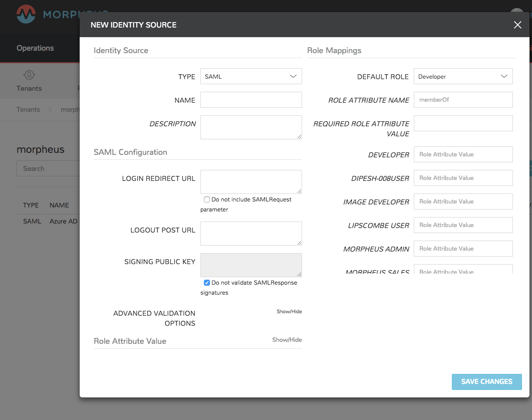Uncheck Do not validate SAMLResponse signatures
Screen dimensions: 532x420
[206, 283]
